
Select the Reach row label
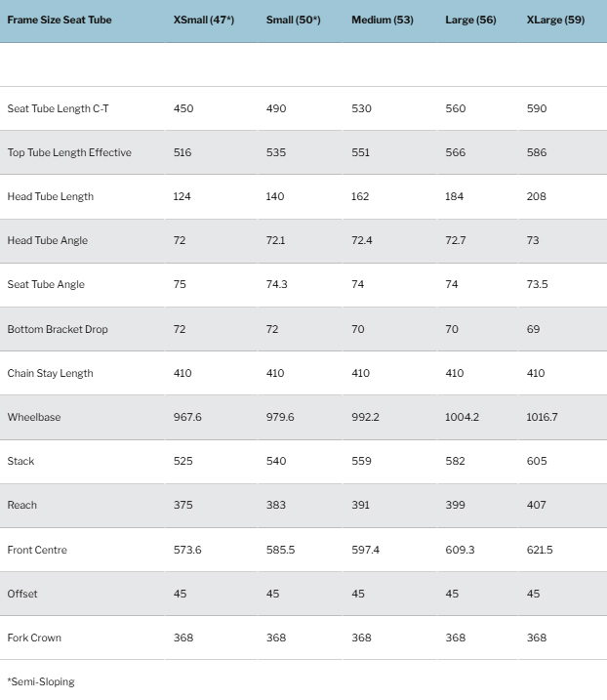22,505
